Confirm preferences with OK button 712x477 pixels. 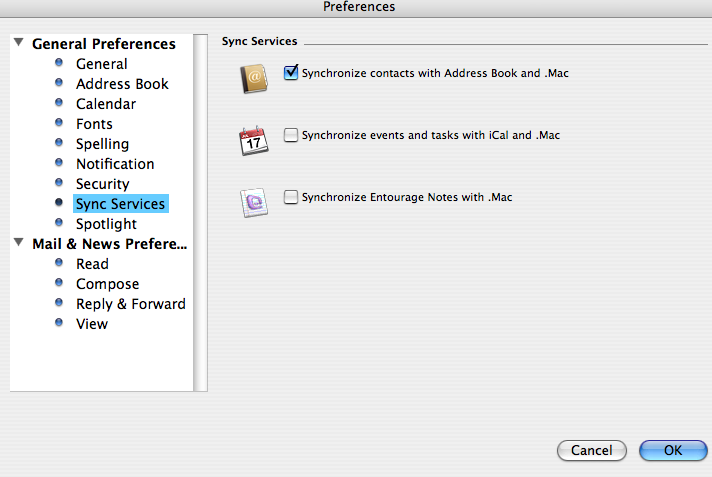coord(673,450)
